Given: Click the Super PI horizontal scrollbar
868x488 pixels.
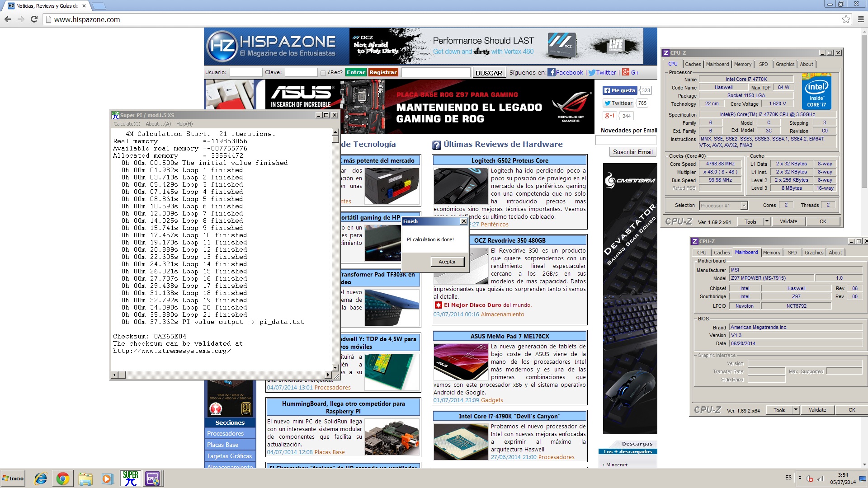Looking at the screenshot, I should point(222,375).
